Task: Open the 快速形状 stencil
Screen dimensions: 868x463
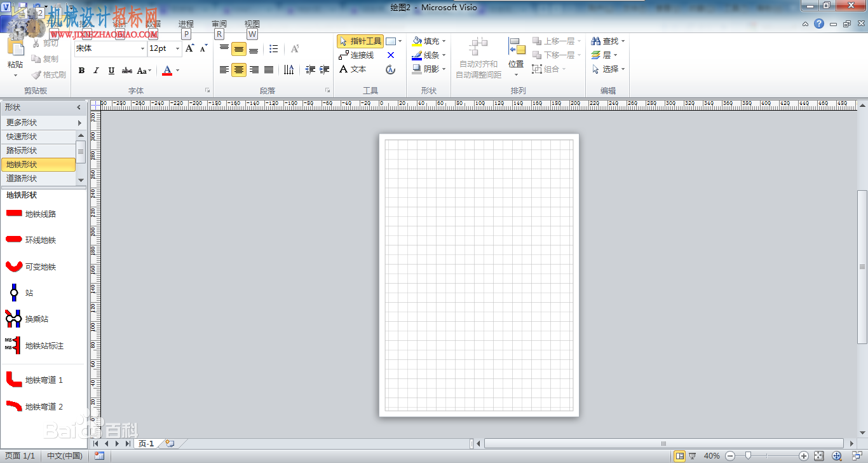Action: coord(37,137)
